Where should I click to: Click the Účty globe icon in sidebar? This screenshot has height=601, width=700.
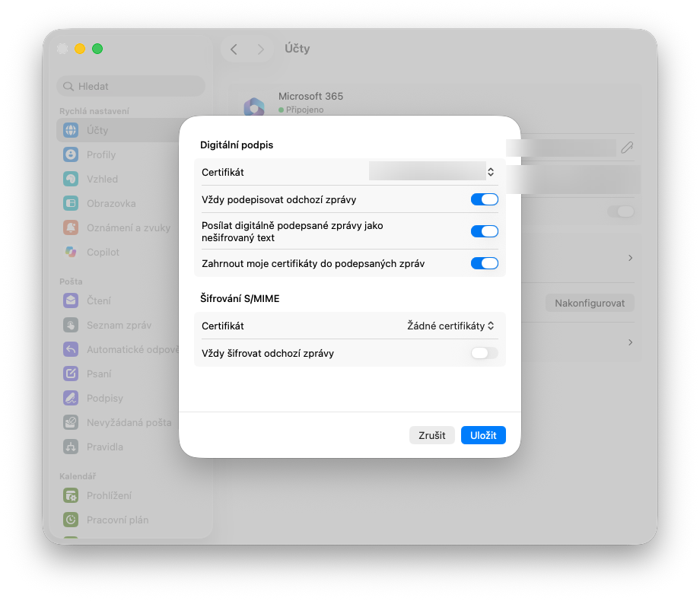71,130
